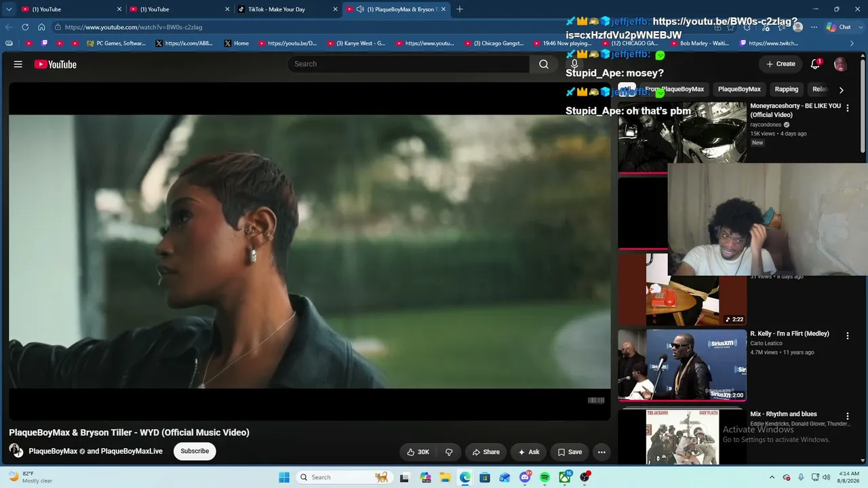This screenshot has height=488, width=868.
Task: Open the taskbar volume control
Action: click(826, 477)
